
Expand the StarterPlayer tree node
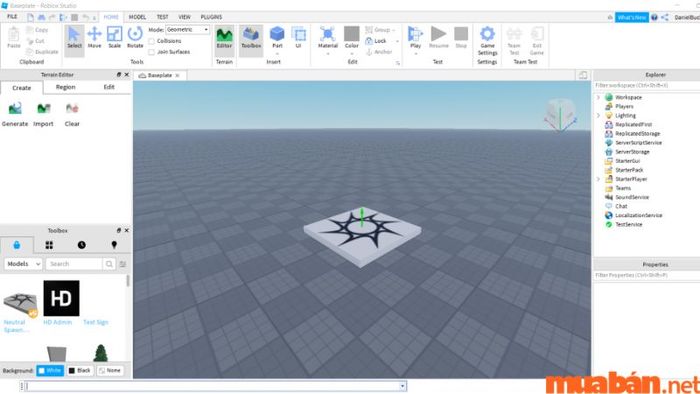(598, 179)
